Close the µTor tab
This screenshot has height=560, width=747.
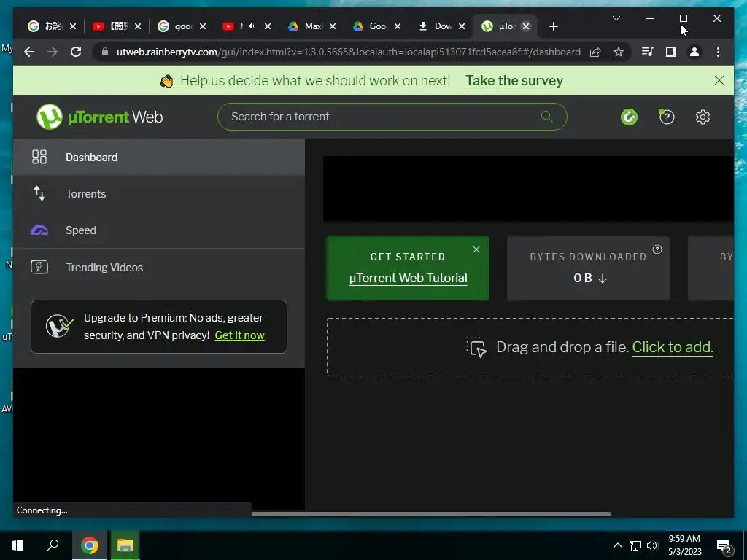point(526,27)
